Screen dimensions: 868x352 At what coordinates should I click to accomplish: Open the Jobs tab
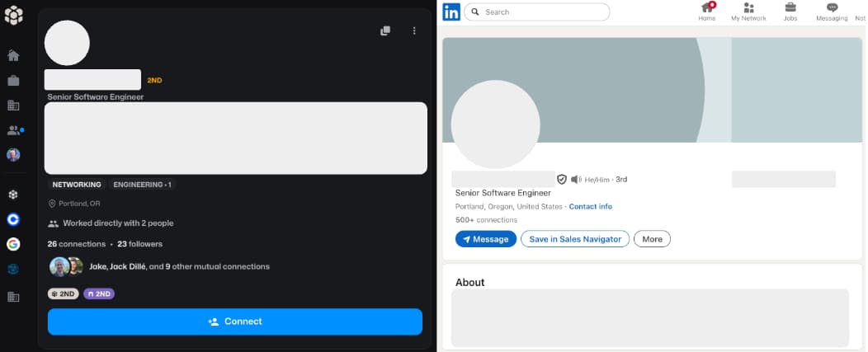[x=790, y=12]
